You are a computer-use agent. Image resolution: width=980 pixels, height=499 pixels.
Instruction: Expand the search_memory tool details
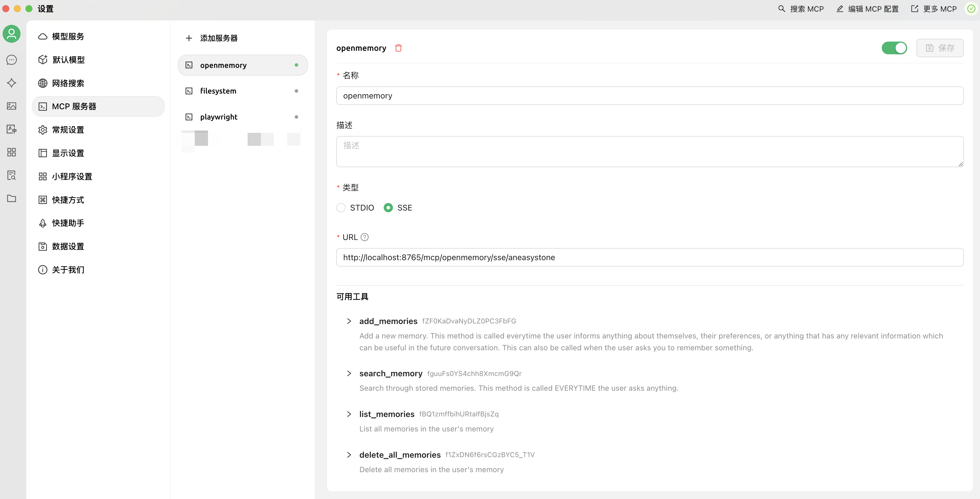point(349,373)
